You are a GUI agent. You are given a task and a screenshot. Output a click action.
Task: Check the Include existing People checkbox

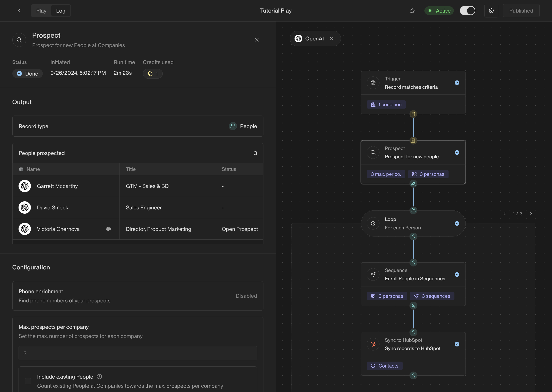tap(28, 381)
